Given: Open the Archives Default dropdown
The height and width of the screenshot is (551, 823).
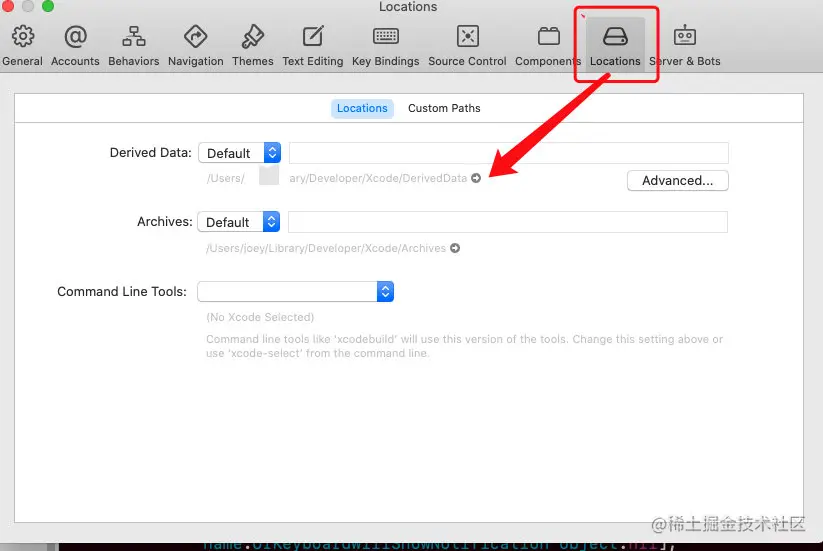Looking at the screenshot, I should pos(238,222).
